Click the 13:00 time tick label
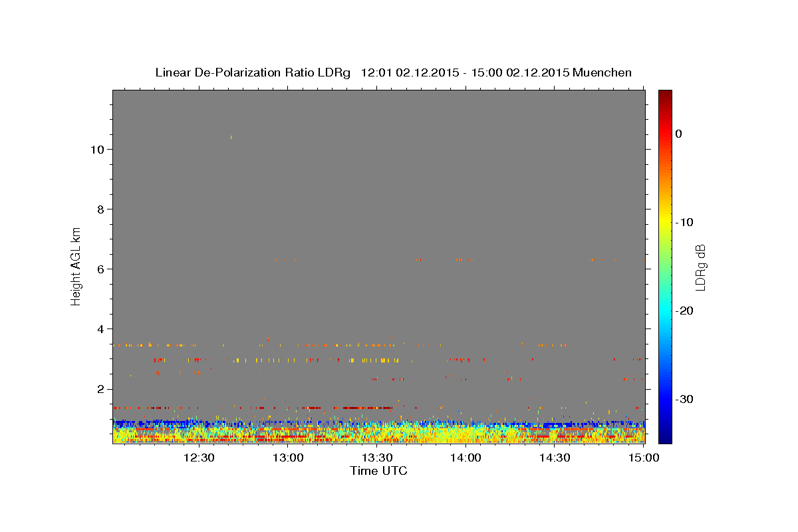The image size is (798, 532). 288,458
